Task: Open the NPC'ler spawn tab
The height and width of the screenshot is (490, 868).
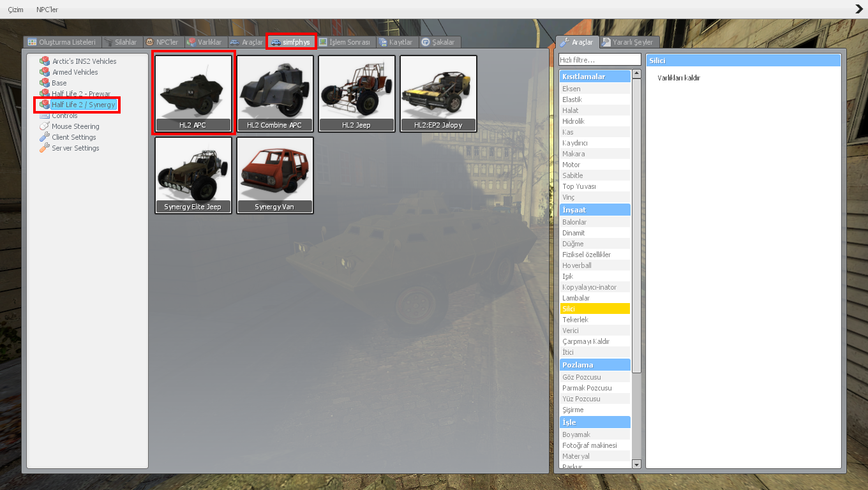Action: [163, 42]
